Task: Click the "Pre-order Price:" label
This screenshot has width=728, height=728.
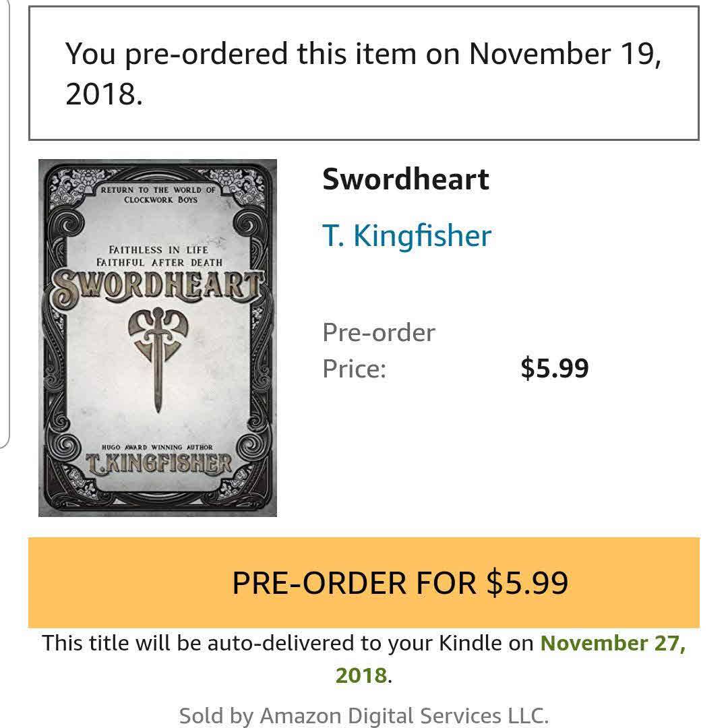Action: (378, 351)
